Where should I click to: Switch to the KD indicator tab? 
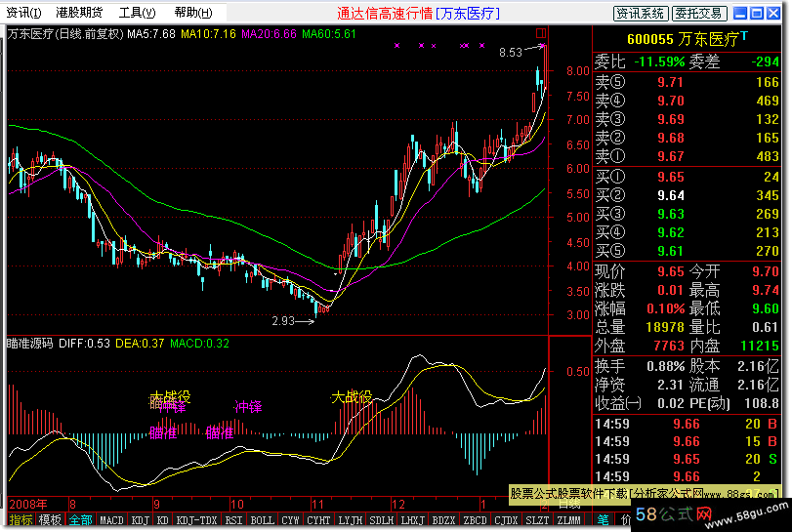(163, 520)
